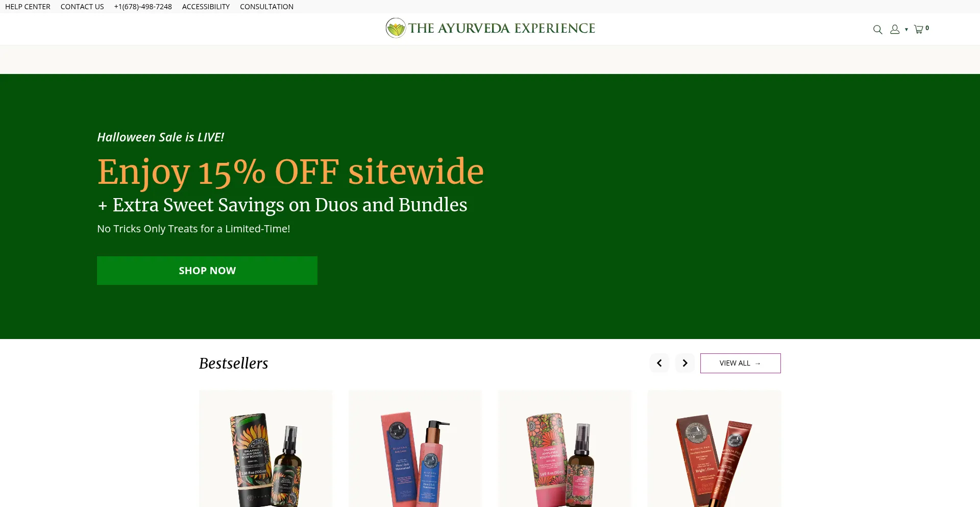Select Contact Us in top bar
980x507 pixels.
point(82,7)
